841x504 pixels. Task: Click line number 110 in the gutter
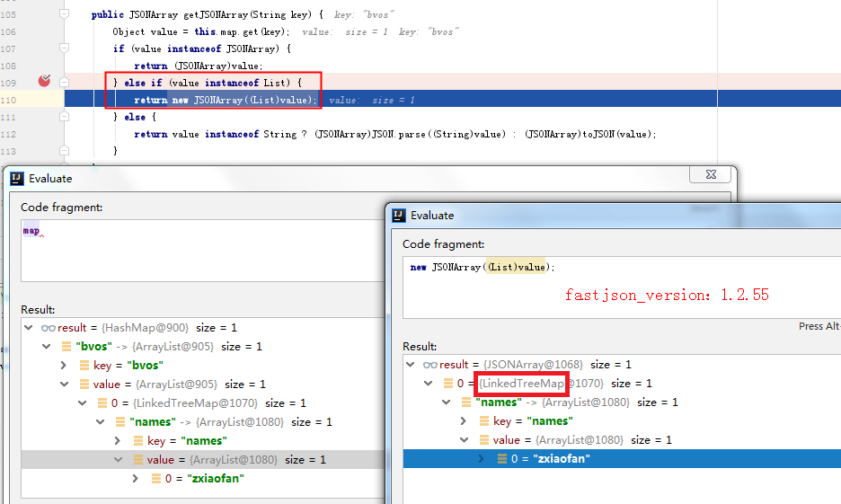[x=9, y=101]
